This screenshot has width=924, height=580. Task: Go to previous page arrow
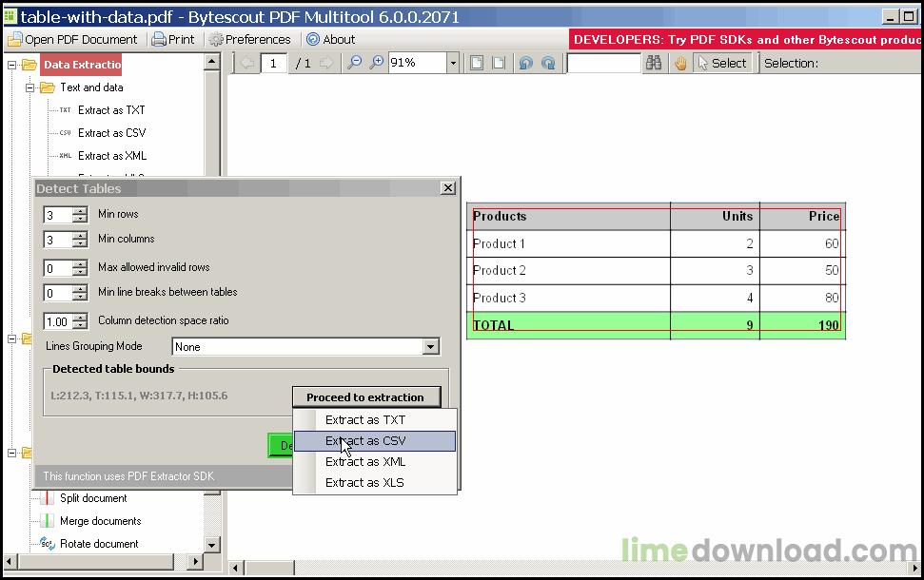pyautogui.click(x=246, y=63)
